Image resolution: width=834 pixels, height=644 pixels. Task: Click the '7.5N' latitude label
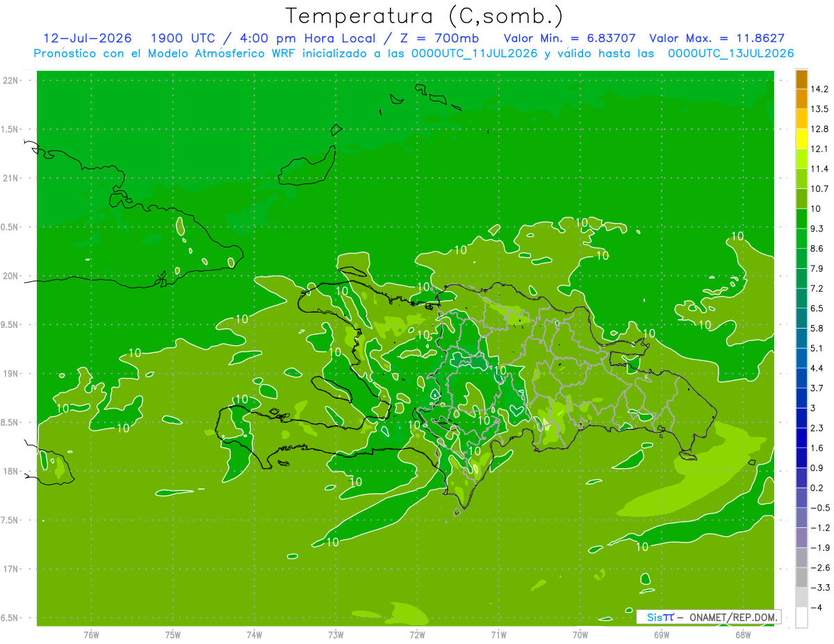pyautogui.click(x=10, y=520)
